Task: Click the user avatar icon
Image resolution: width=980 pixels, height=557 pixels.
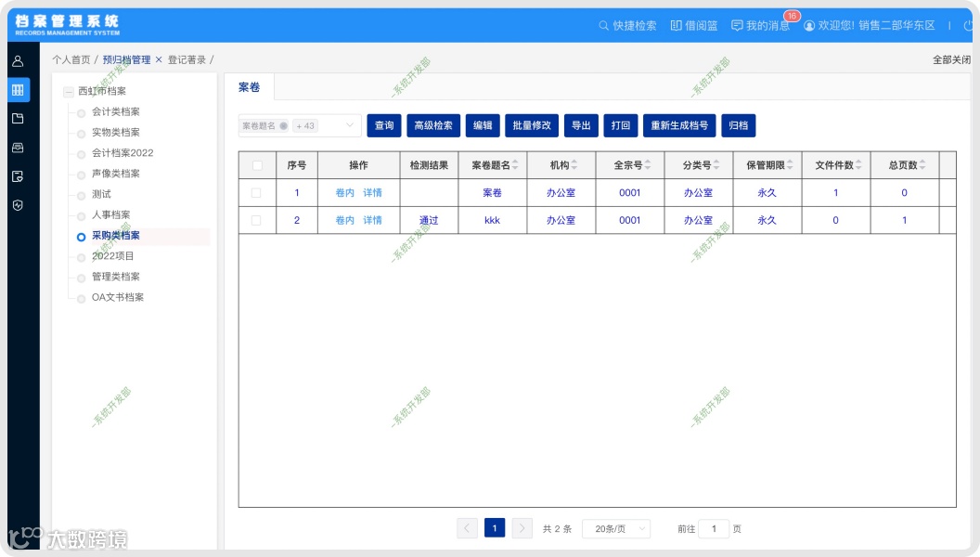Action: [809, 26]
